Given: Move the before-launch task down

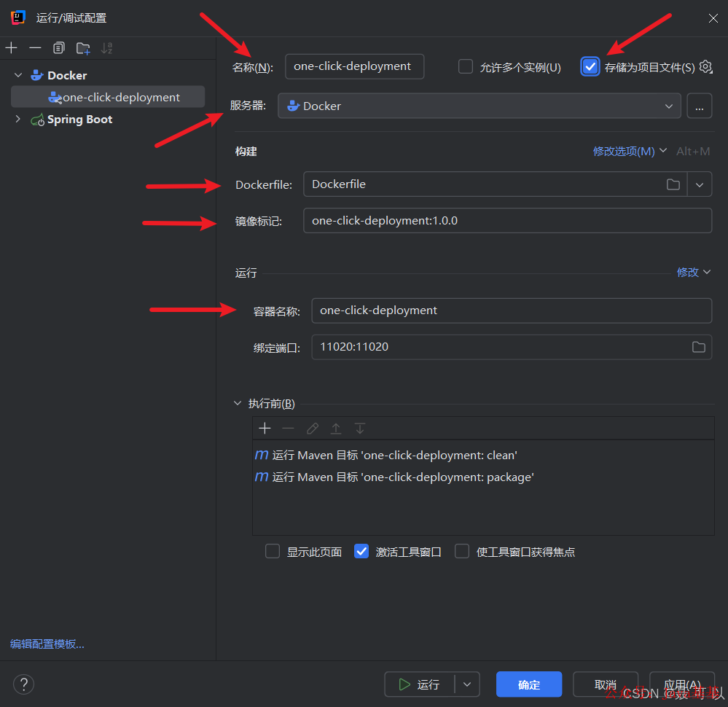Looking at the screenshot, I should (x=360, y=428).
